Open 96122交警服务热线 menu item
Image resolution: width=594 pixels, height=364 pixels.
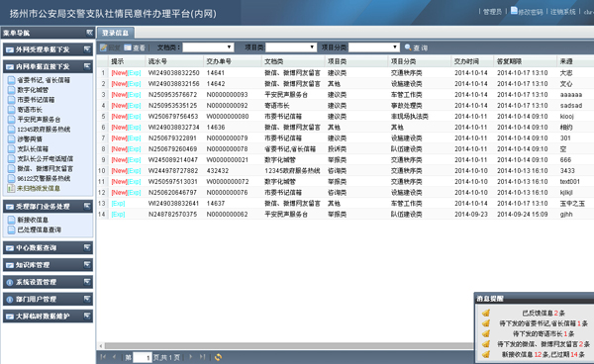(44, 178)
